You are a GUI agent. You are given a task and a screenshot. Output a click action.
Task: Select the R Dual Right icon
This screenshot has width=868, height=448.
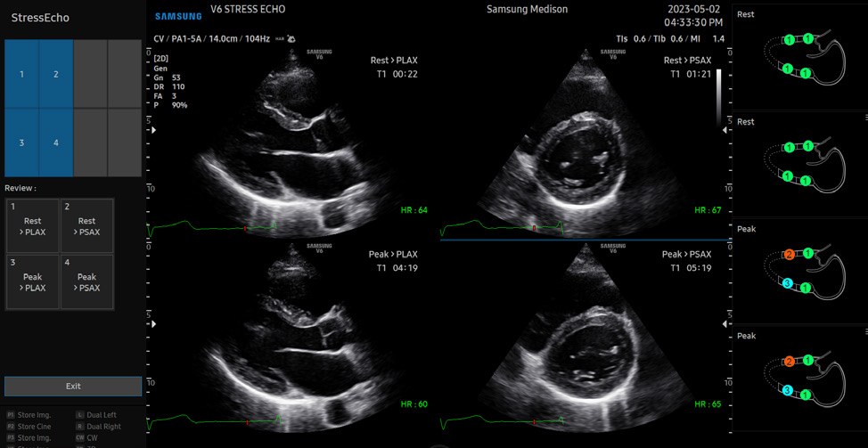[x=79, y=427]
